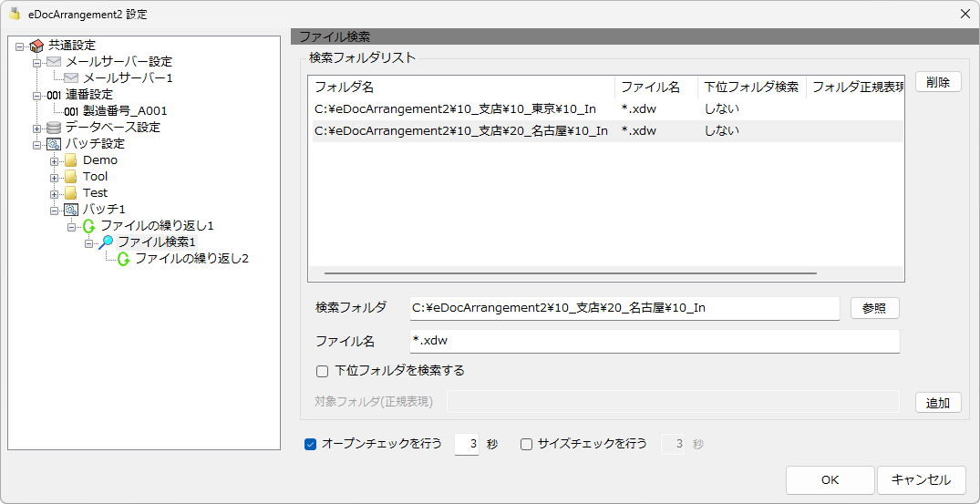
Task: Select 製造番号_A001 in the tree
Action: [125, 111]
